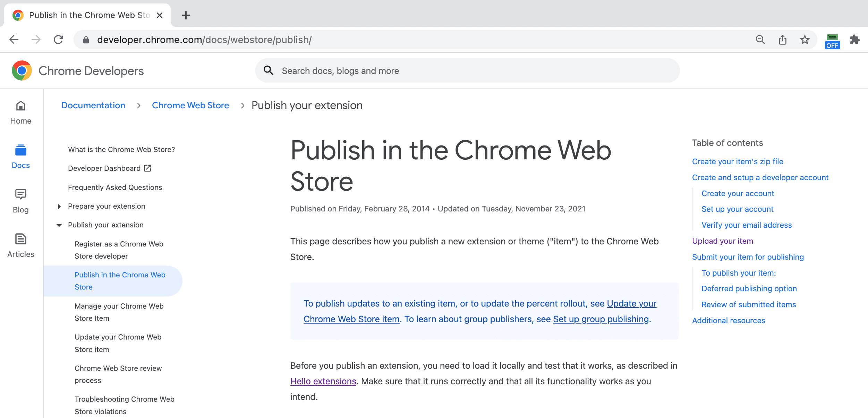
Task: Select the Chrome Web Store breadcrumb link
Action: pyautogui.click(x=190, y=105)
